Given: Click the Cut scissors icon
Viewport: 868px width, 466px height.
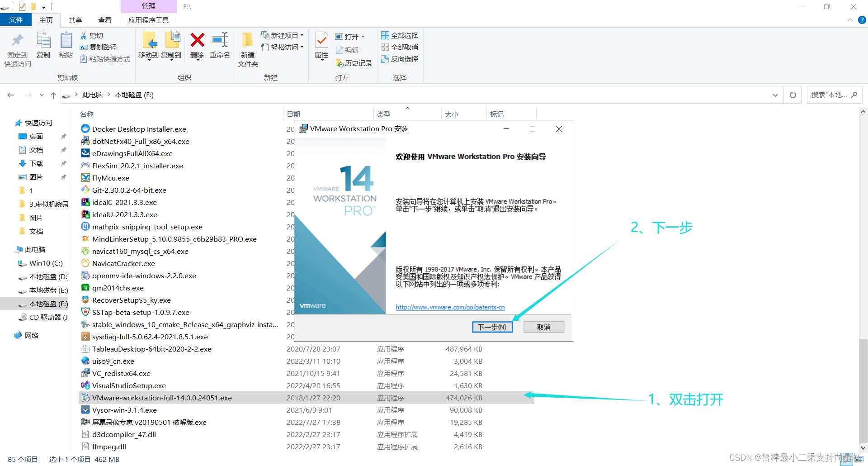Looking at the screenshot, I should pos(84,35).
